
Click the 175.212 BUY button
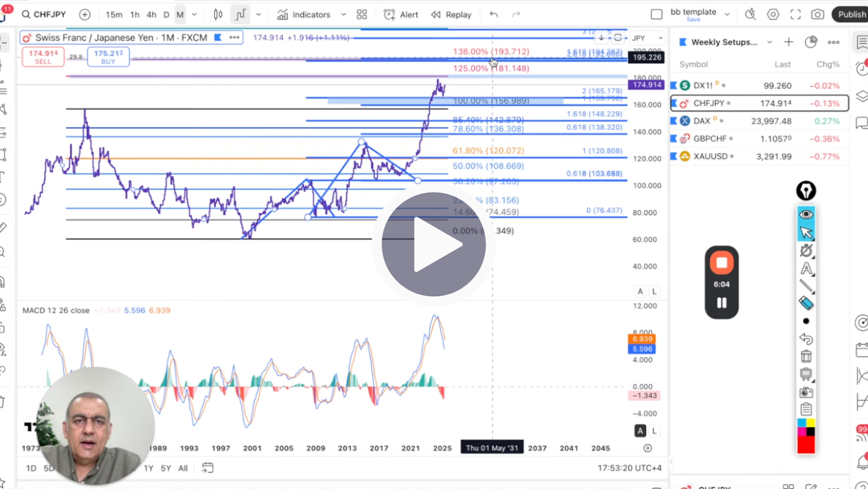tap(108, 56)
